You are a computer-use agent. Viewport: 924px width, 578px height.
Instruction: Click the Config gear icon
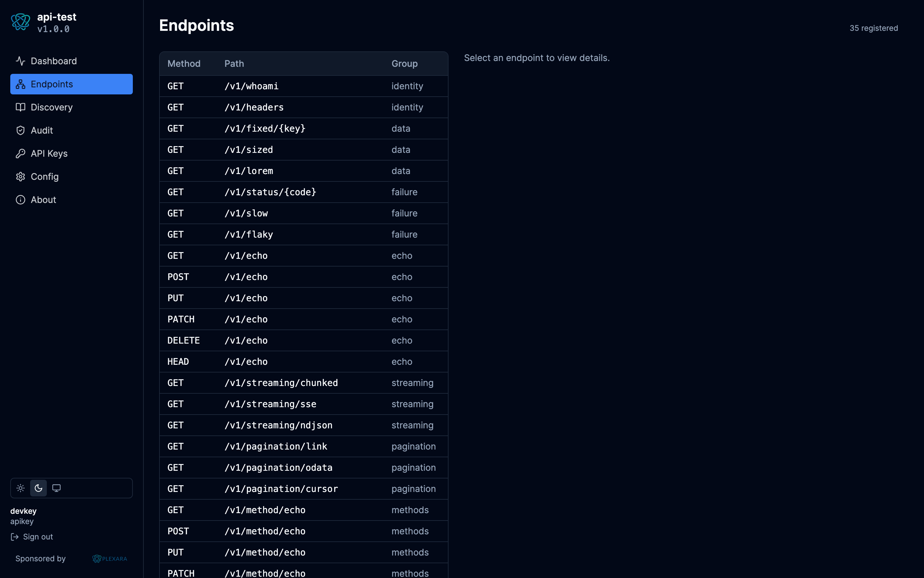pos(21,177)
